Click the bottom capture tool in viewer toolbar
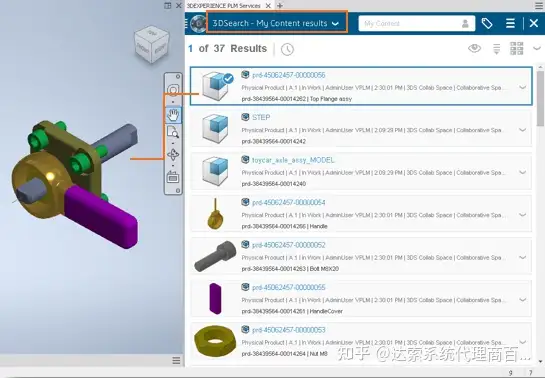The image size is (545, 378). click(173, 177)
